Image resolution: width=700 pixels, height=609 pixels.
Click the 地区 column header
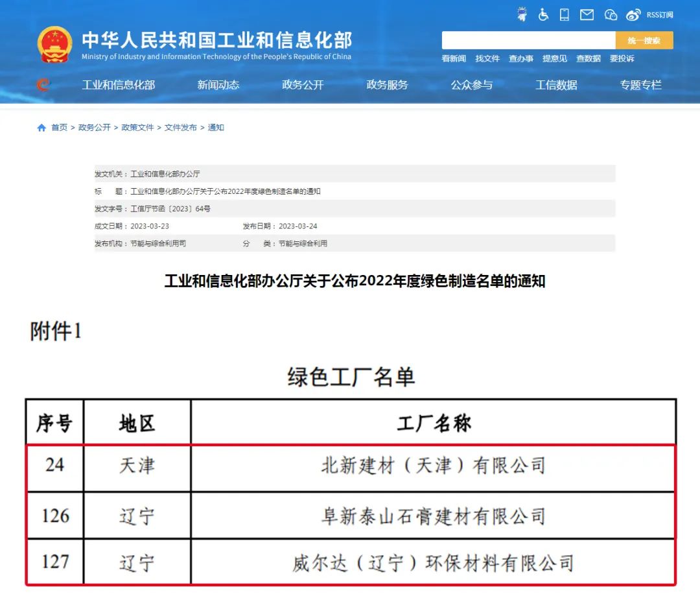tap(137, 423)
